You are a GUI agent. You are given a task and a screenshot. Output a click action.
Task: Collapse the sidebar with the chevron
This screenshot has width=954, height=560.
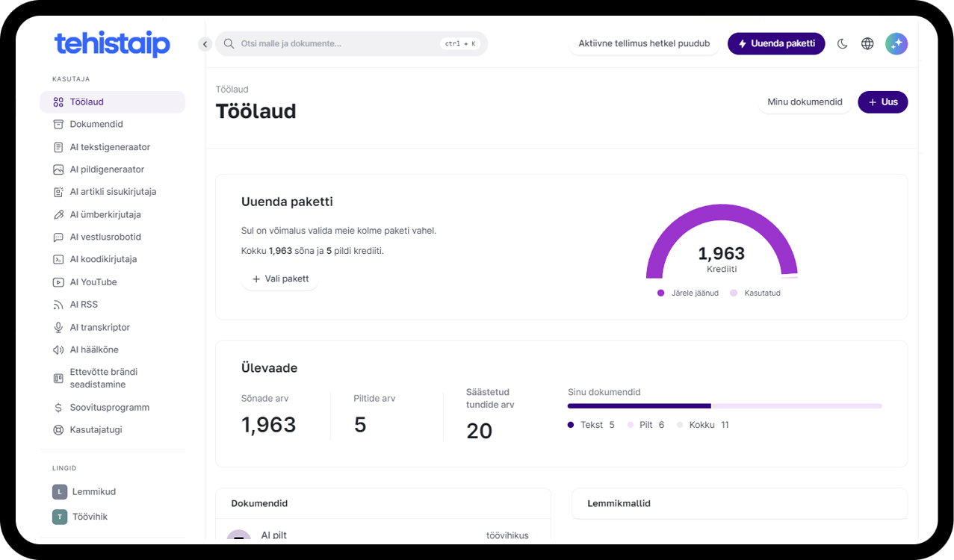pyautogui.click(x=204, y=43)
